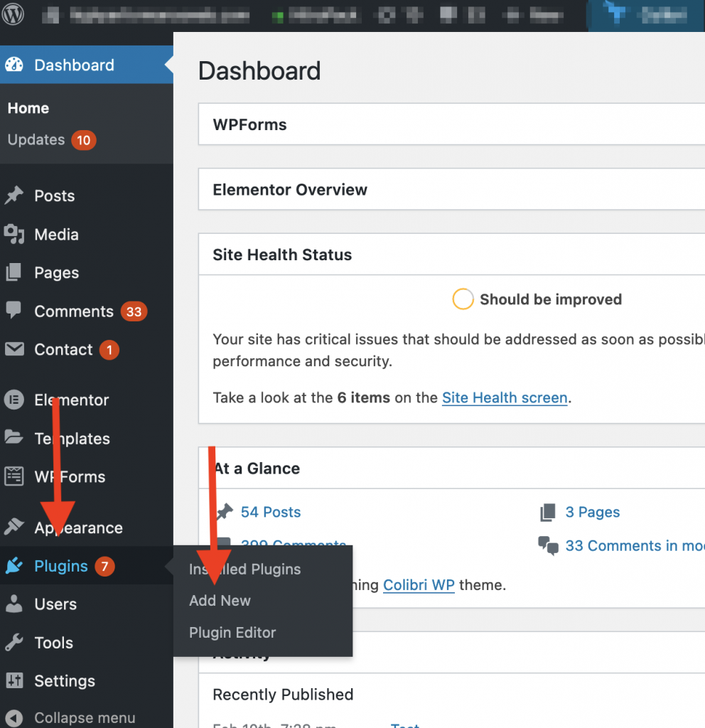Toggle the Elementor Overview panel header
The width and height of the screenshot is (705, 728).
(451, 189)
